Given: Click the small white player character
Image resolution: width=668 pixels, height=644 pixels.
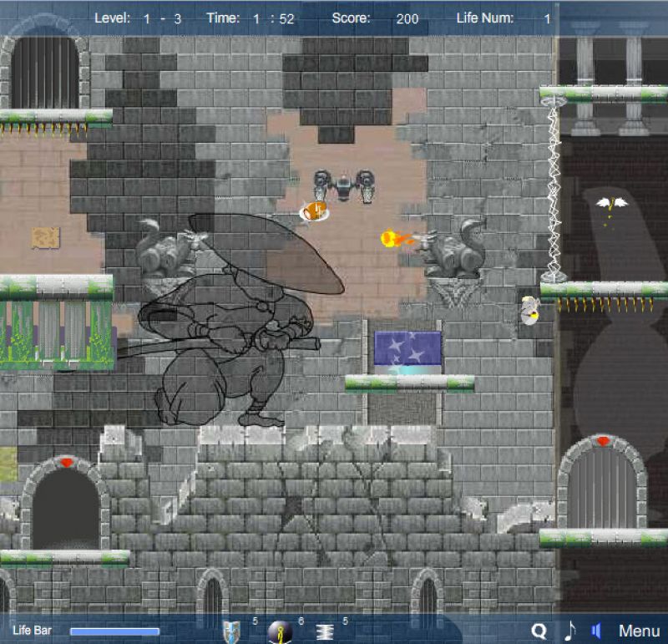Looking at the screenshot, I should click(529, 310).
